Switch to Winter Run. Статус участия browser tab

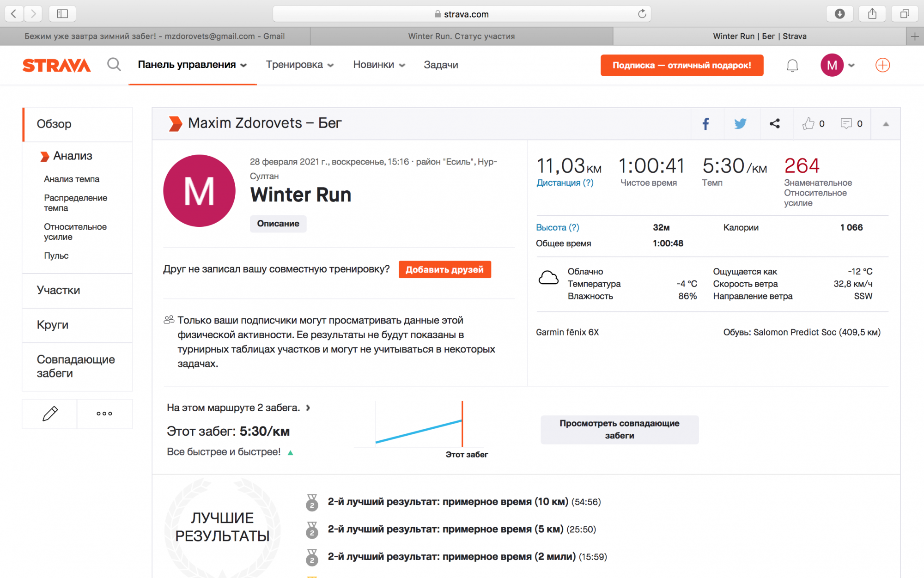pos(461,36)
